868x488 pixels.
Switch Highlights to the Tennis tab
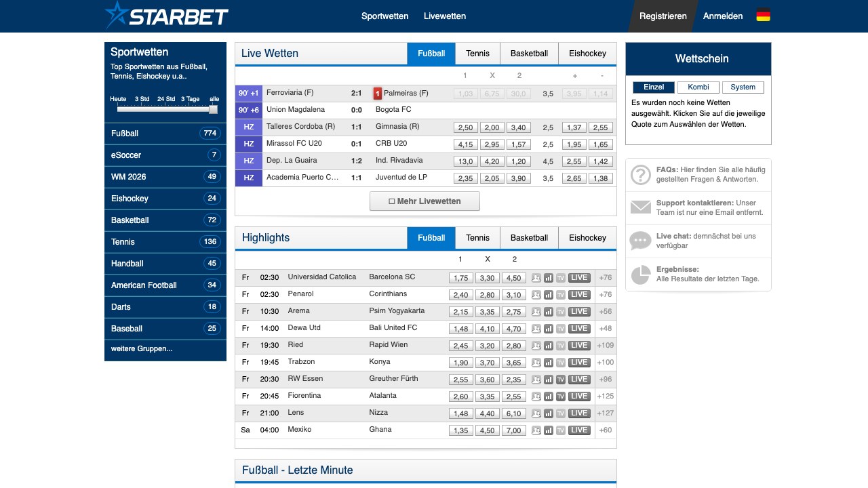pyautogui.click(x=477, y=238)
